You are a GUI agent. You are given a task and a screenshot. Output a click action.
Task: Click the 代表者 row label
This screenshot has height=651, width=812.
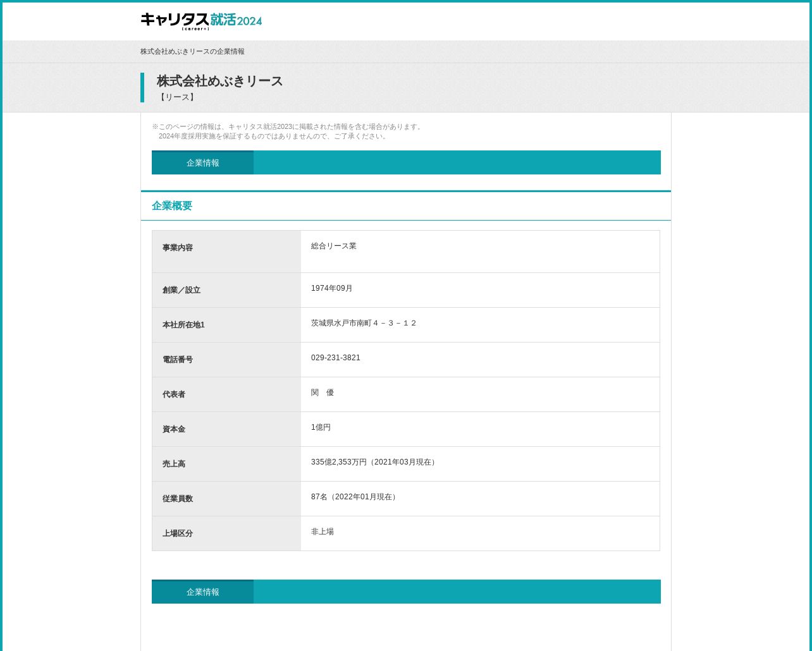(x=174, y=394)
